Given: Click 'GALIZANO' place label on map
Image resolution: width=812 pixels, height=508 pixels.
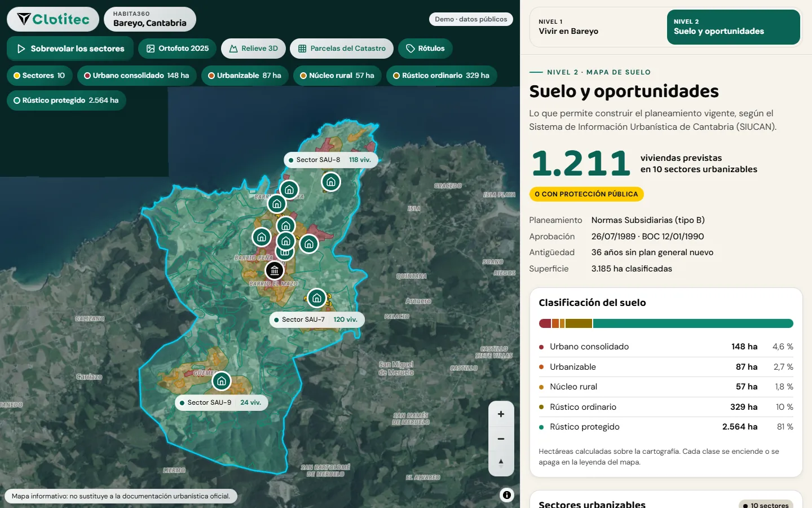Looking at the screenshot, I should [x=90, y=319].
